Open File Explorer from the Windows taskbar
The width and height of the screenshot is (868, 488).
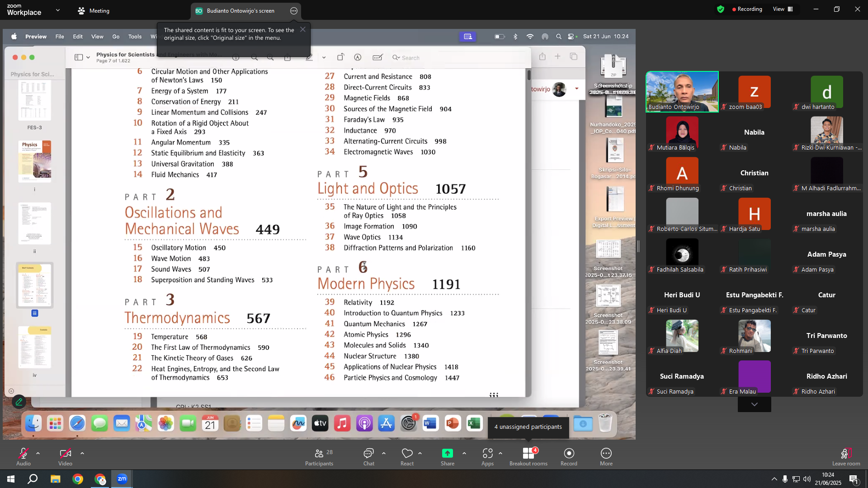coord(55,479)
